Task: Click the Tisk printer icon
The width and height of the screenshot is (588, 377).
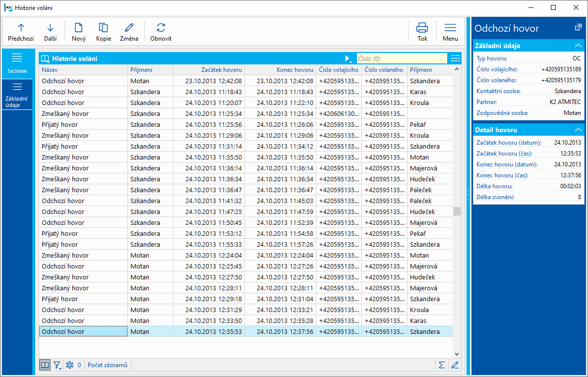Action: (x=422, y=28)
